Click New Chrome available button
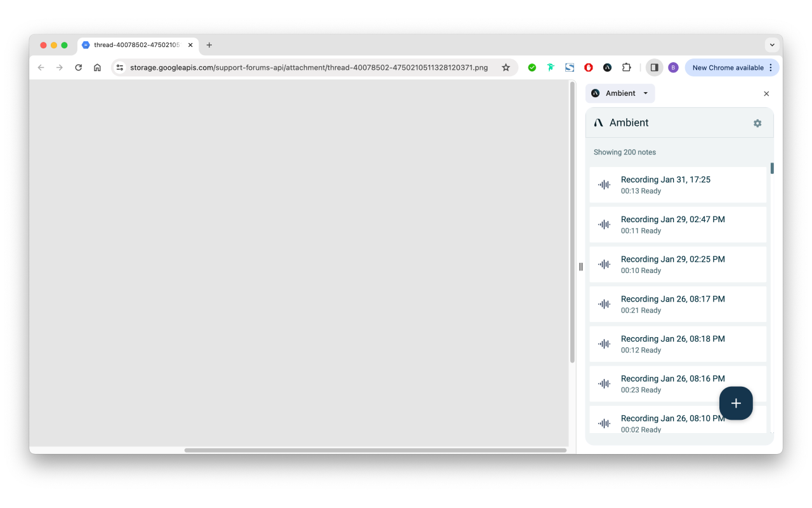Image resolution: width=812 pixels, height=508 pixels. click(x=728, y=67)
